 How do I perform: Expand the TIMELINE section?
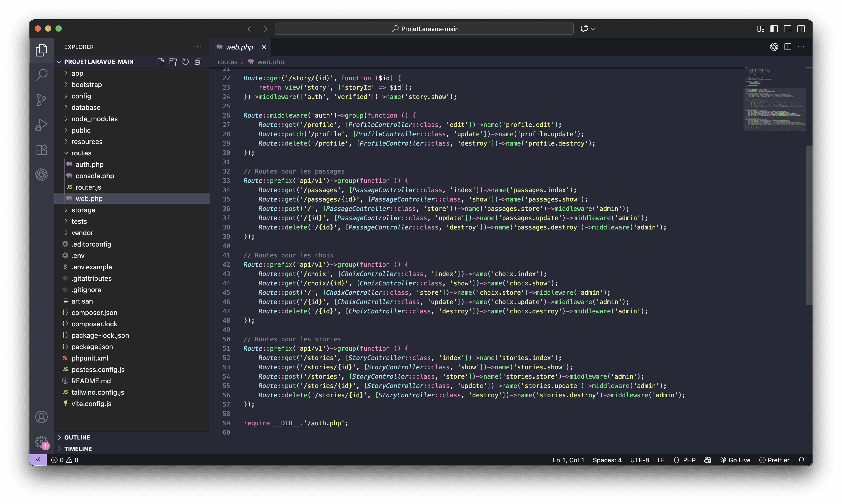131,449
